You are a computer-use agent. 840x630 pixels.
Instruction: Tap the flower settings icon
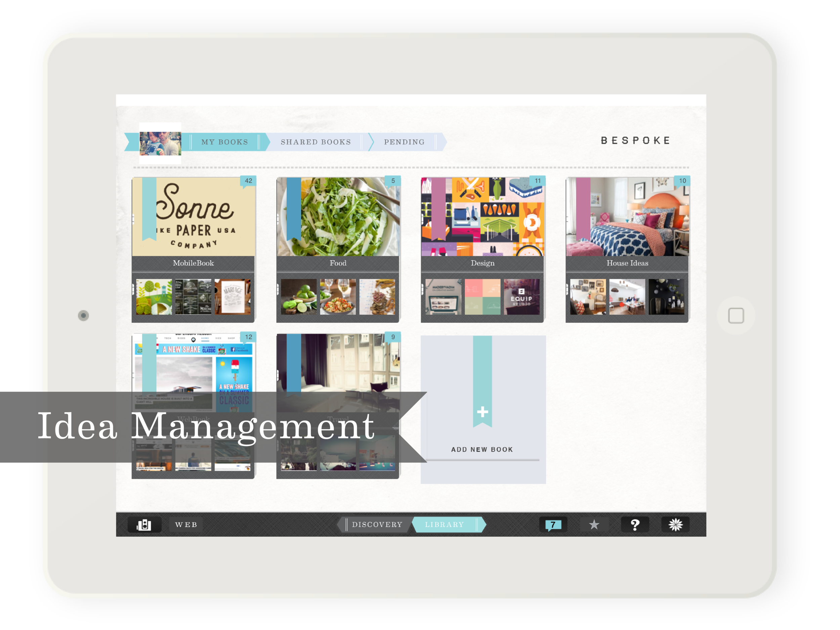click(x=675, y=525)
